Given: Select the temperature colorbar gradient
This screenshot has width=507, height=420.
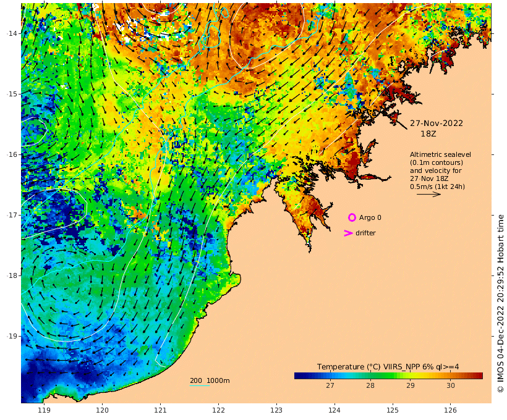Looking at the screenshot, I should (x=388, y=376).
